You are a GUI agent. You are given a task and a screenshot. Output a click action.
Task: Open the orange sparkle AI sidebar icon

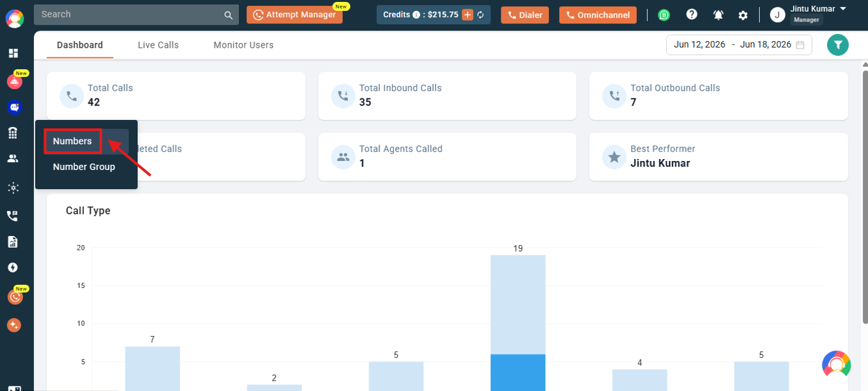[14, 325]
